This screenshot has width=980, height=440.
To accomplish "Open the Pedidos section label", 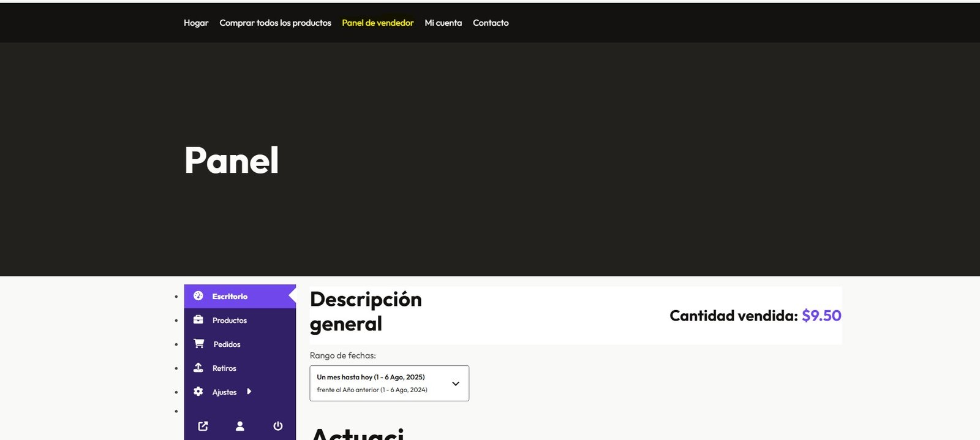I will tap(227, 344).
